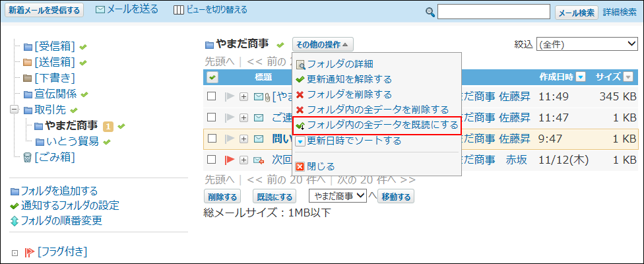Expand the plus box on the 11:47 mail
Image resolution: width=644 pixels, height=264 pixels.
[x=244, y=118]
